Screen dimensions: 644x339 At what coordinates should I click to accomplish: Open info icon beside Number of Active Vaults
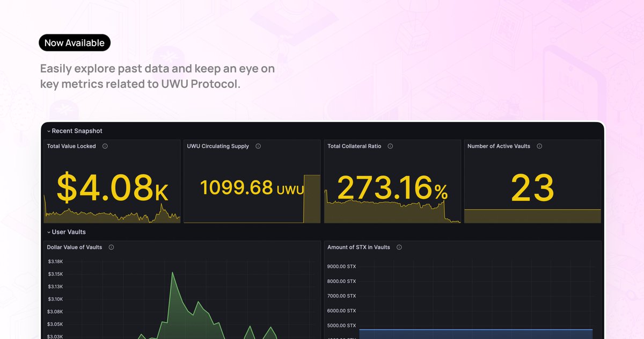click(539, 146)
